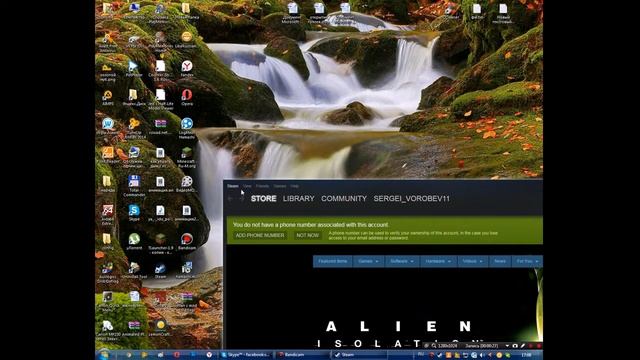The width and height of the screenshot is (640, 360).
Task: Click News in store navigation
Action: [500, 261]
